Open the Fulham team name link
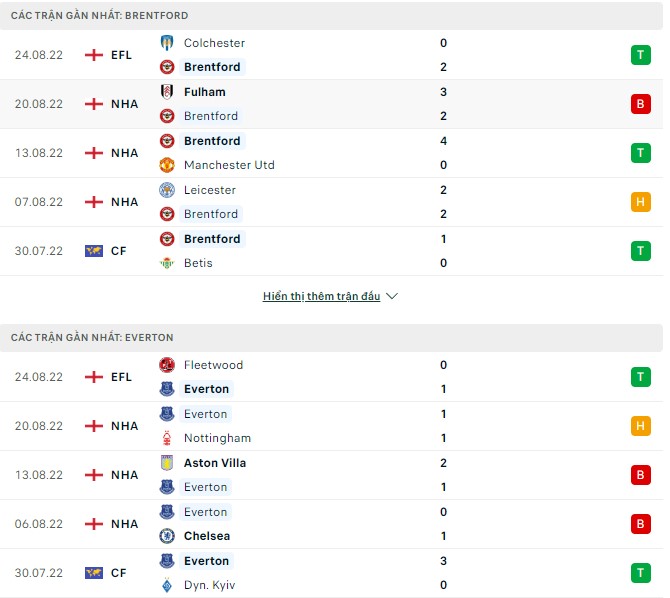This screenshot has width=670, height=598. (205, 92)
